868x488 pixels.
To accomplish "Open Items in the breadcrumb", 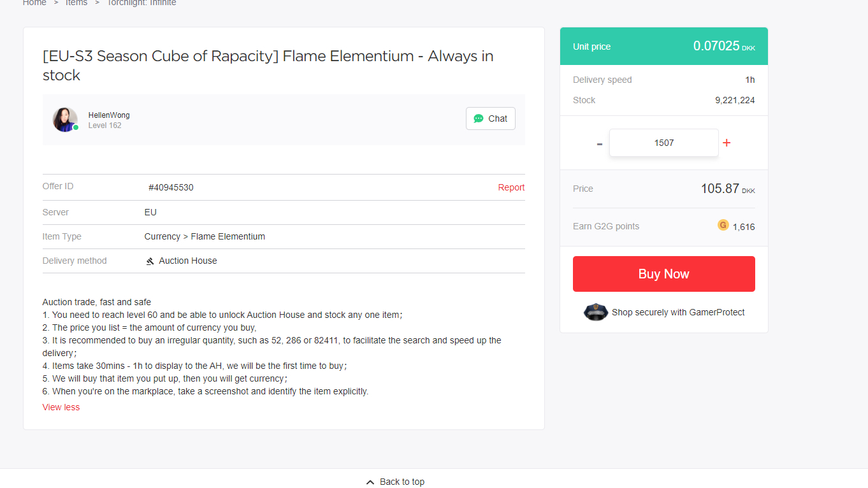I will 76,3.
